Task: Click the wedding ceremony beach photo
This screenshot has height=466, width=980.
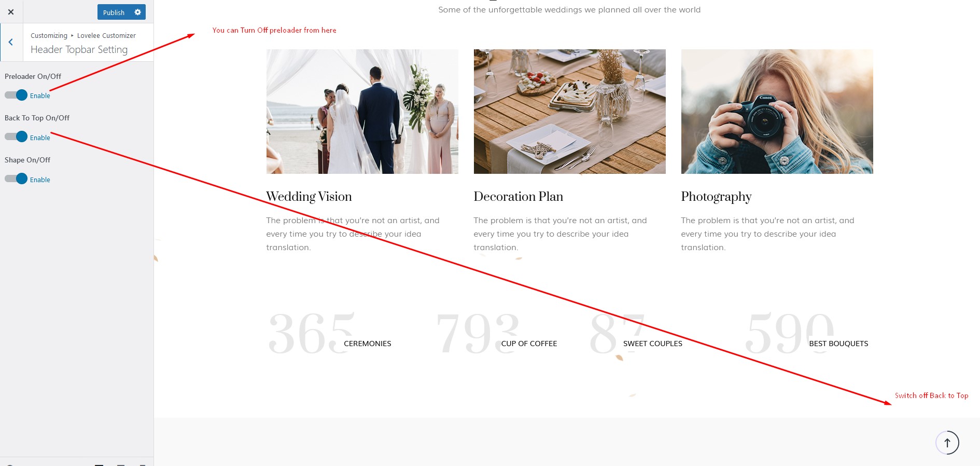Action: [362, 112]
